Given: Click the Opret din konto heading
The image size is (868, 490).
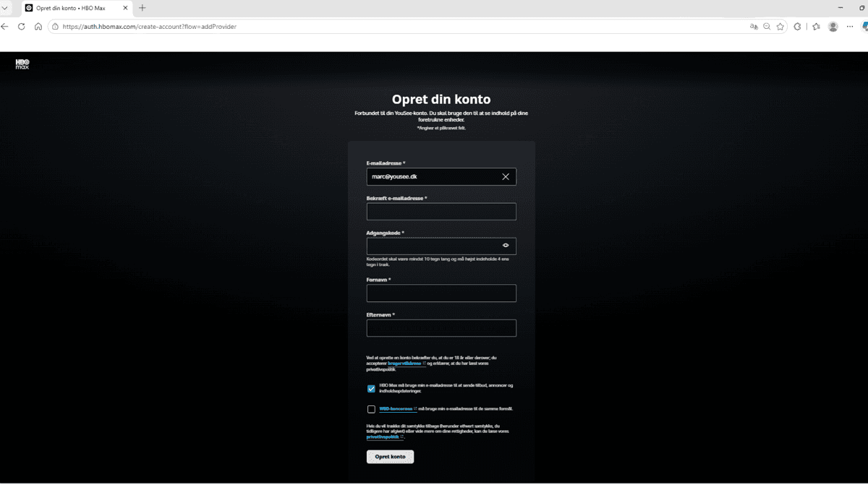Looking at the screenshot, I should (x=441, y=100).
